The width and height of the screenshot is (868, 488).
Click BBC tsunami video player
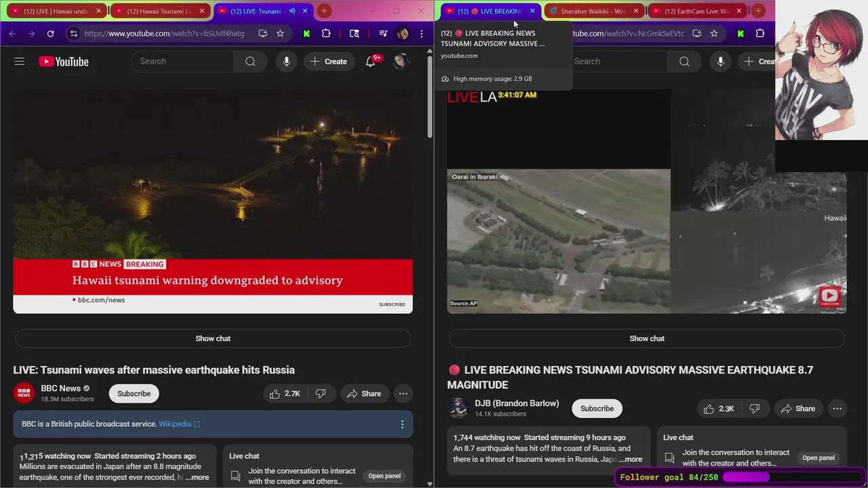tap(213, 201)
